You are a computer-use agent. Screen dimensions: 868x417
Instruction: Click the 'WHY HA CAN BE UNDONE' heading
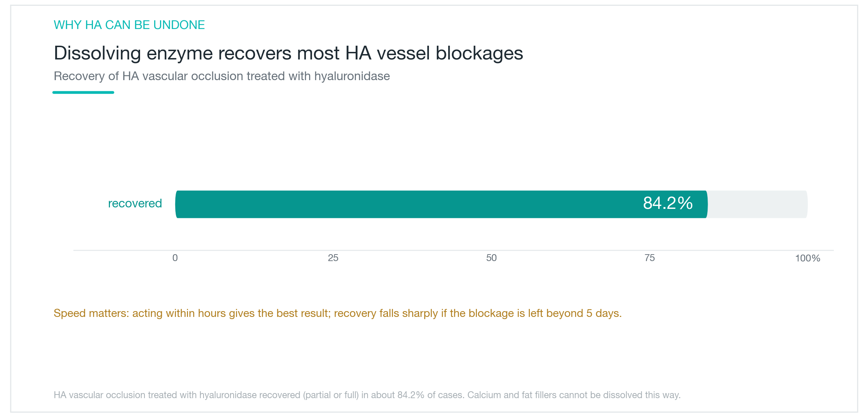pos(129,25)
